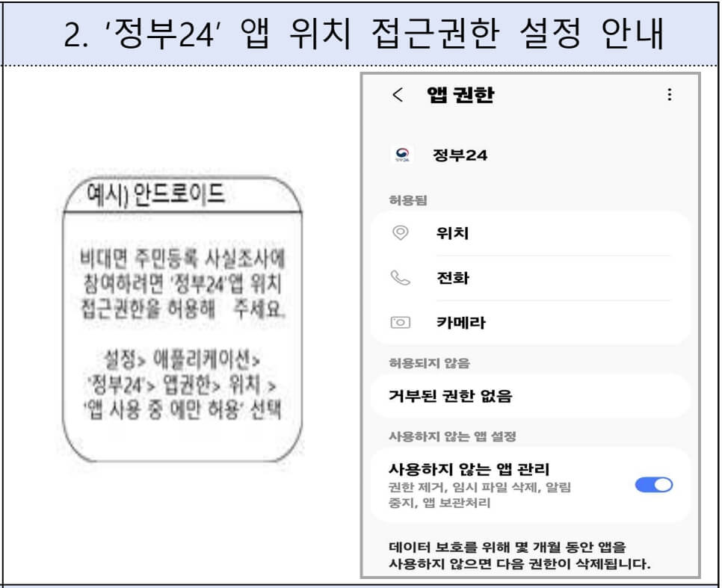Tap the phone handset icon next to 전화
Screen dimensions: 722x588
tap(400, 278)
